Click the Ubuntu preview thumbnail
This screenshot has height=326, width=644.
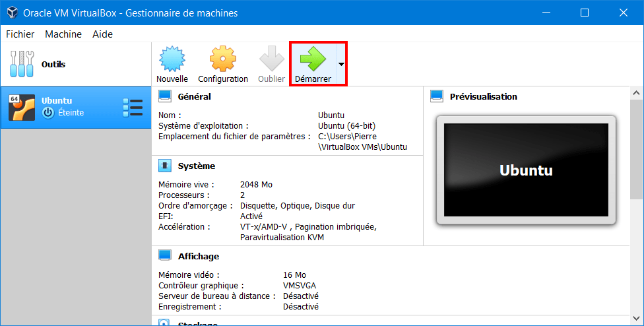tap(526, 170)
